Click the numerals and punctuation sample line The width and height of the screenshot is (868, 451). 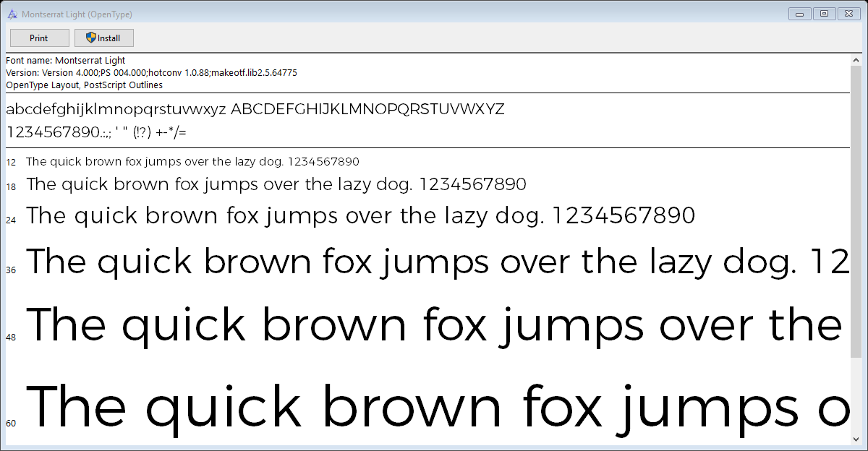(96, 132)
